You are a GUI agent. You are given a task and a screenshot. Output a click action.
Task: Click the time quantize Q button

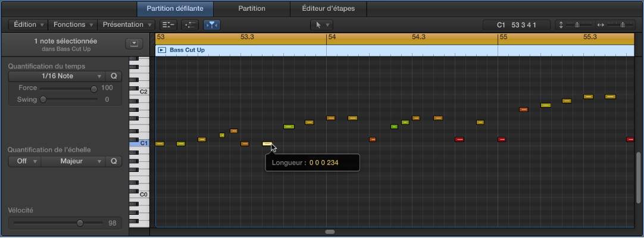coord(114,76)
